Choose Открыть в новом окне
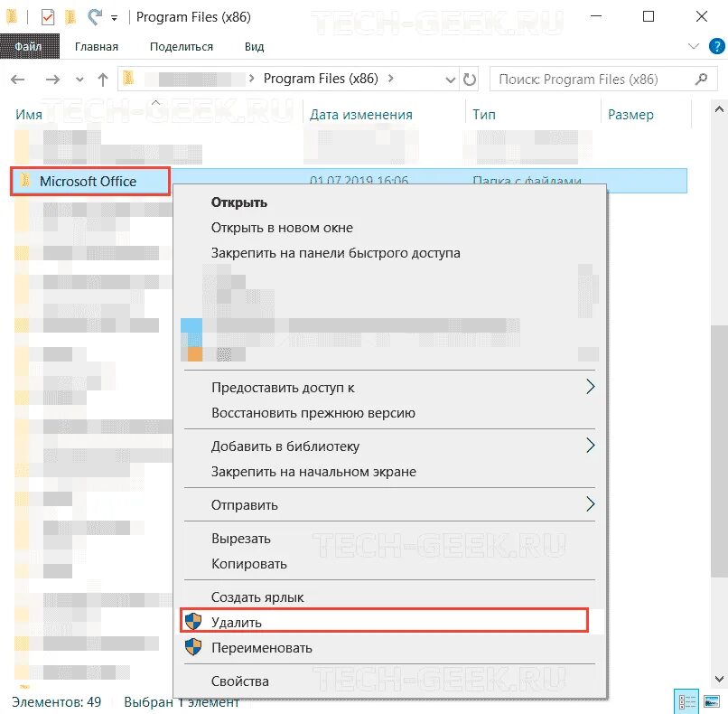Viewport: 728px width, 714px height. tap(282, 228)
